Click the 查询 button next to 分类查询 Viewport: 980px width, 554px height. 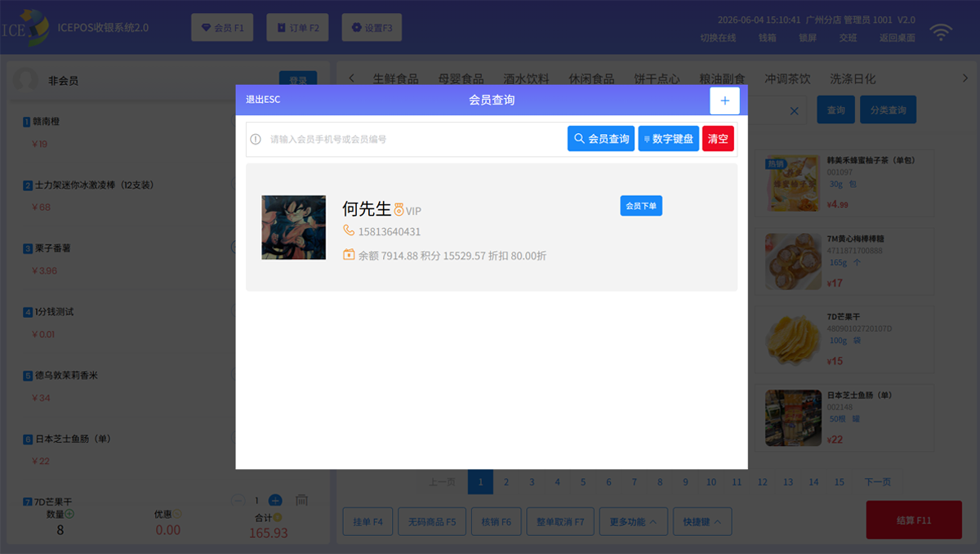pos(835,109)
